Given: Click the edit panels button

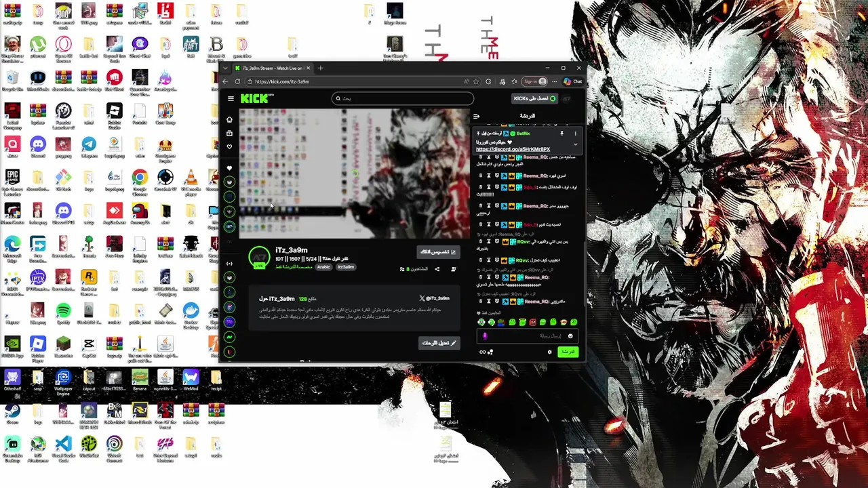Looking at the screenshot, I should 439,343.
